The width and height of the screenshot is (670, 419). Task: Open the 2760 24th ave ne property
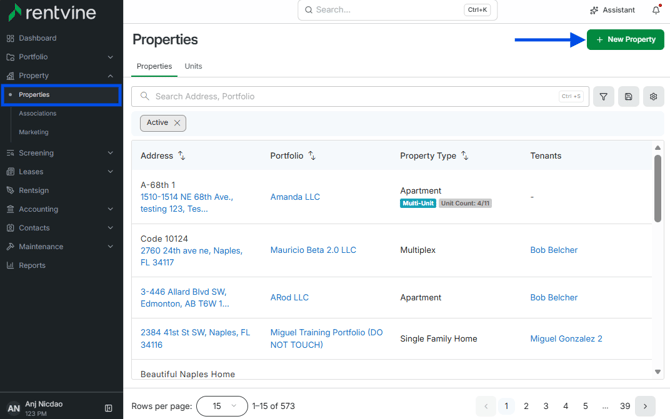click(x=191, y=256)
